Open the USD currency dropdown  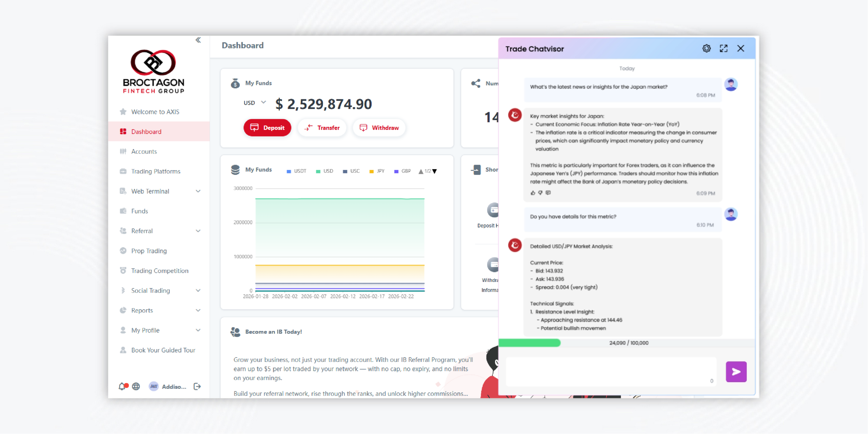coord(255,103)
